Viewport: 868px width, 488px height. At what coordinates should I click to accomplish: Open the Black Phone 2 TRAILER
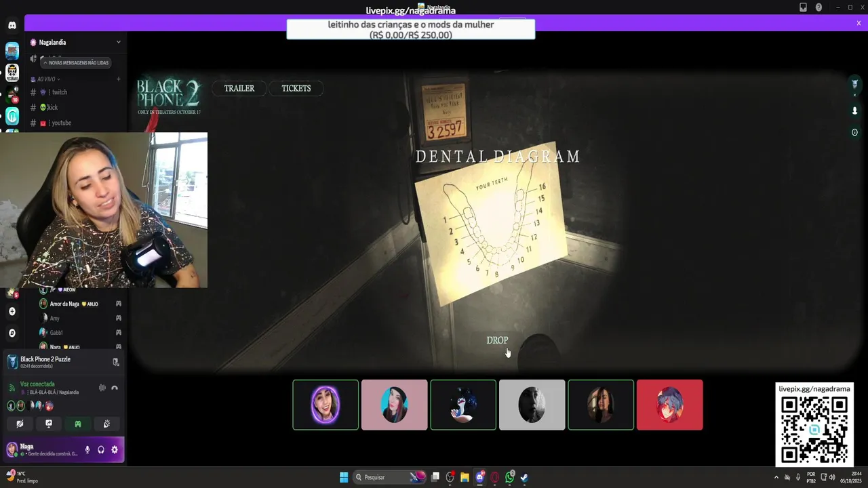click(239, 88)
